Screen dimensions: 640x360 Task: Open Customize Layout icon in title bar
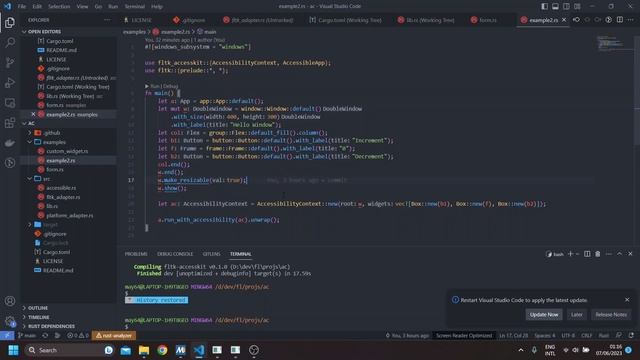[x=577, y=6]
